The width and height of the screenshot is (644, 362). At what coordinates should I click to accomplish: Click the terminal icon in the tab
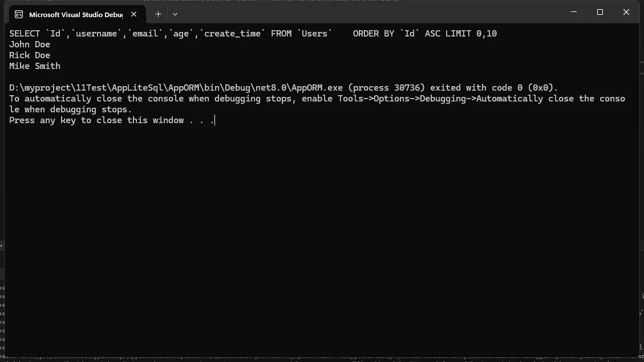[19, 14]
